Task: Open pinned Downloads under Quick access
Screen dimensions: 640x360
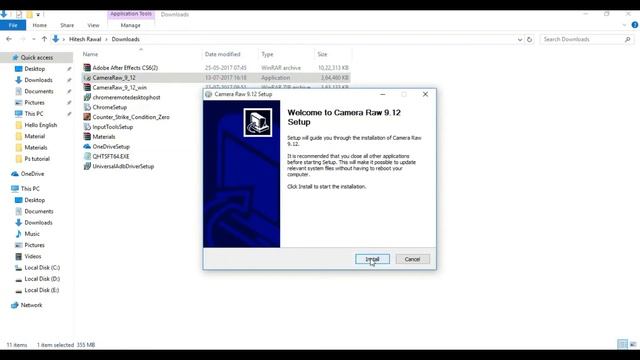Action: (x=38, y=80)
